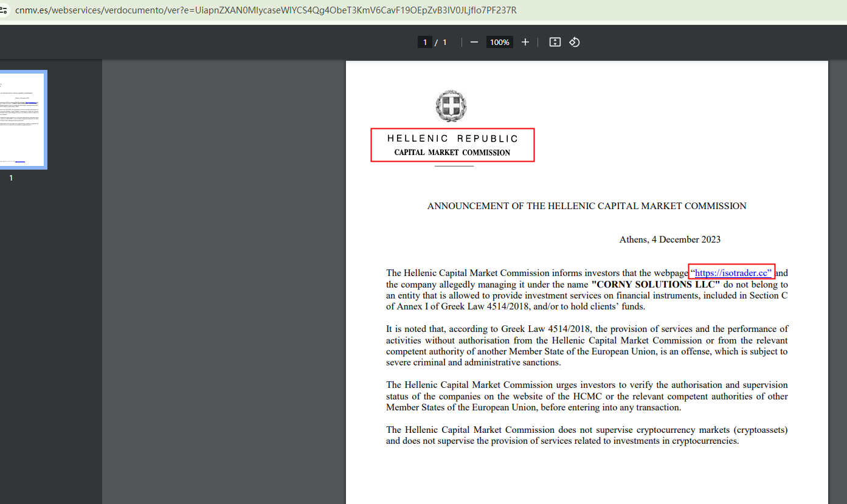
Task: Click the Athens, 4 December 2023 date
Action: click(669, 239)
